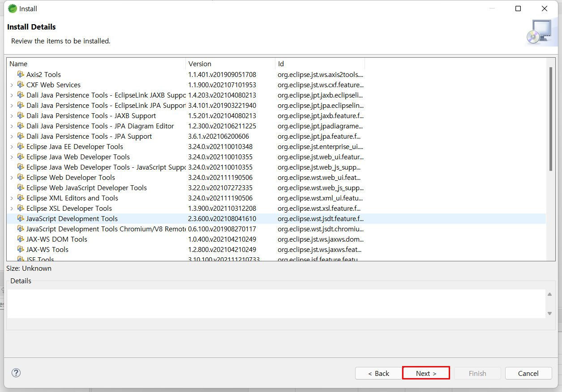Click the org.eclipse.jst.enterprise_ui id cell
The width and height of the screenshot is (562, 392).
coord(321,146)
